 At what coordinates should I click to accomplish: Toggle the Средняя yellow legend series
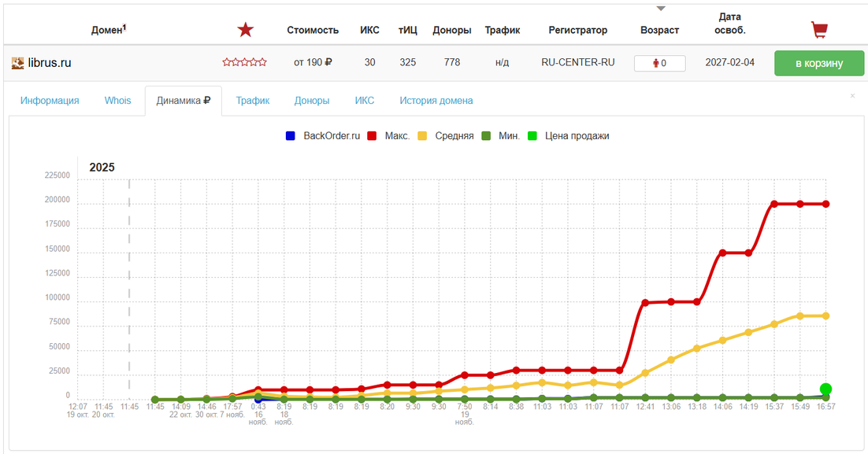[422, 136]
